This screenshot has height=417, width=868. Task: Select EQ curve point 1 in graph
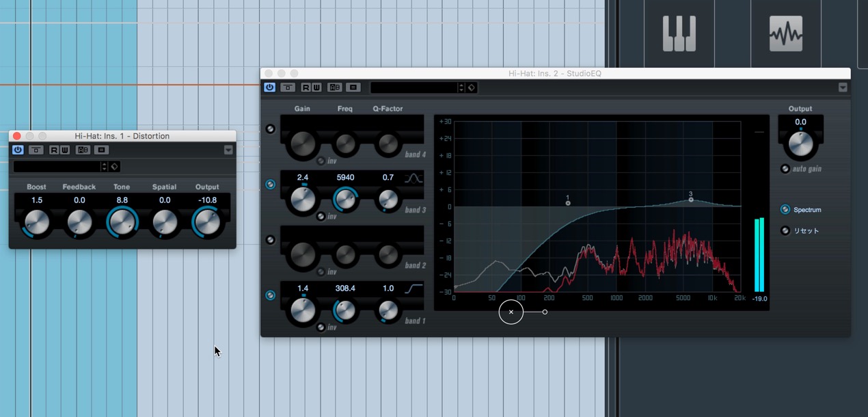click(x=568, y=203)
